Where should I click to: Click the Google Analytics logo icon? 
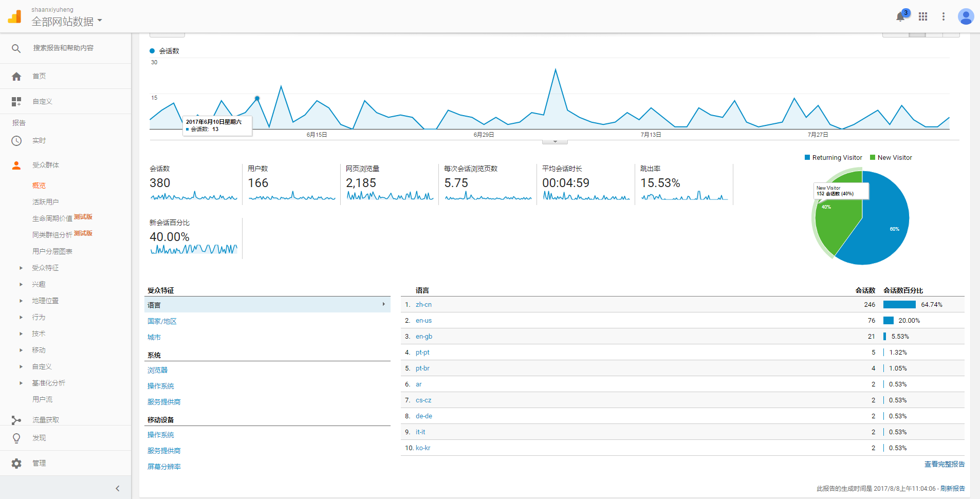tap(15, 16)
